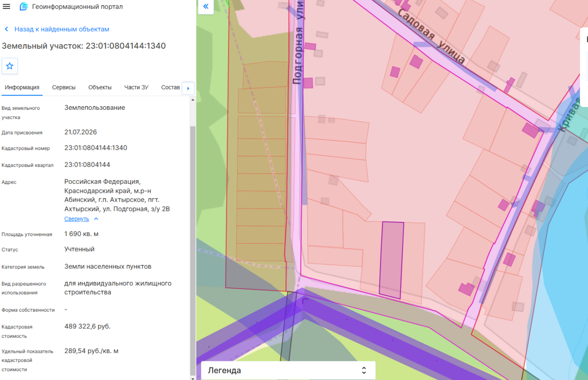588x380 pixels.
Task: Open the hamburger main menu
Action: pos(6,7)
